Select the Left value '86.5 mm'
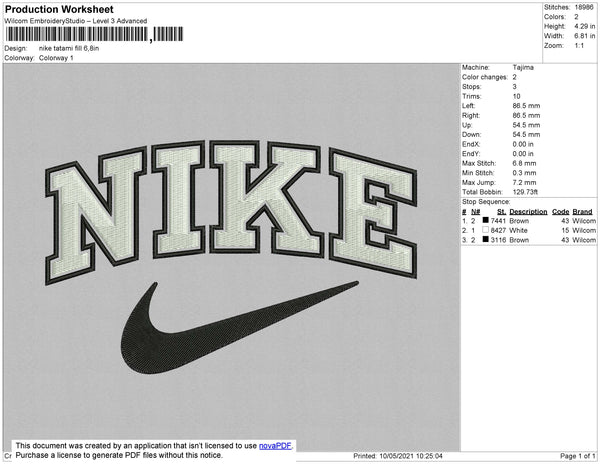This screenshot has height=464, width=600. point(526,106)
